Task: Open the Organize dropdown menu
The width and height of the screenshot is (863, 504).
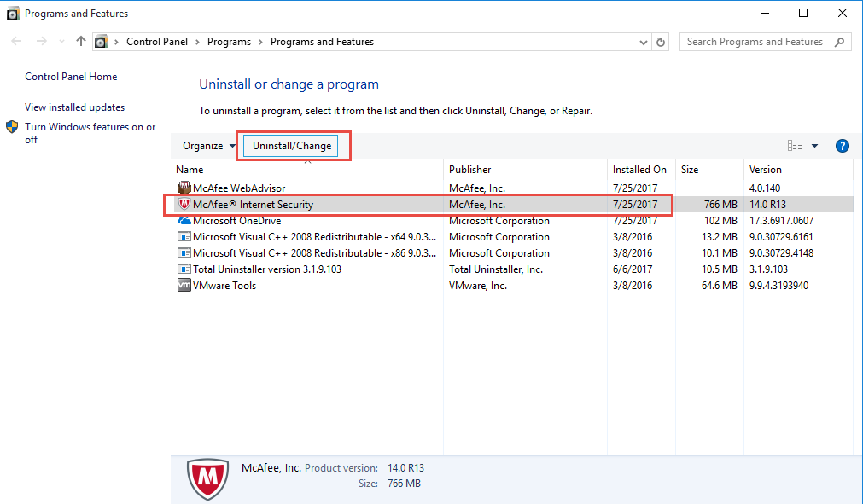Action: pos(209,146)
